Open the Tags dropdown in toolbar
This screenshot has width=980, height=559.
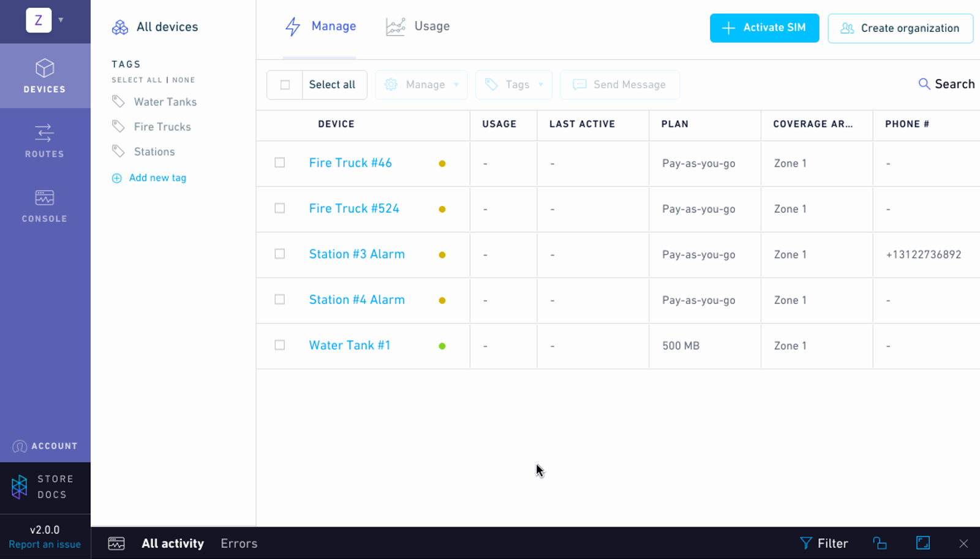click(x=514, y=85)
